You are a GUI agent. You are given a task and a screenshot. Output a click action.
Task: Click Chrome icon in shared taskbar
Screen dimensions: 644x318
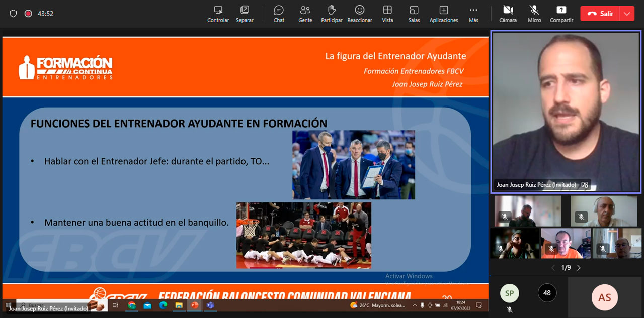132,305
